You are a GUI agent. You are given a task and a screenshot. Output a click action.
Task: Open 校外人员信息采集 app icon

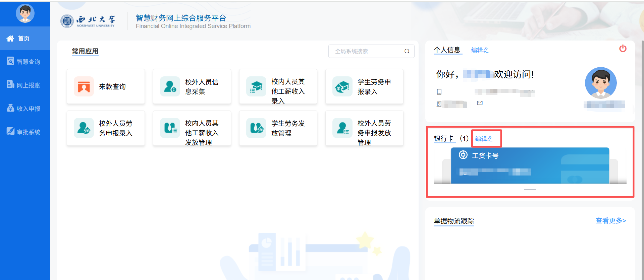click(170, 87)
